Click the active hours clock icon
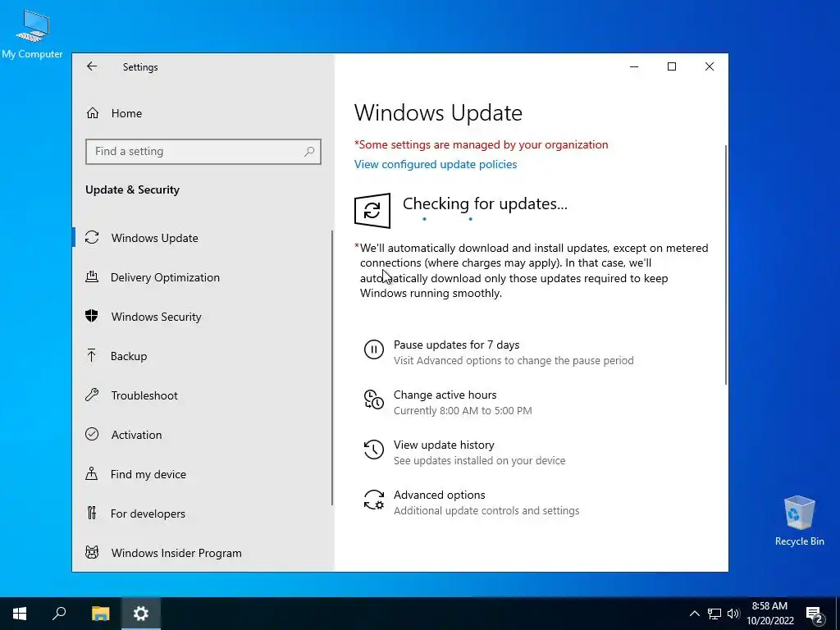This screenshot has width=840, height=630. 374,399
